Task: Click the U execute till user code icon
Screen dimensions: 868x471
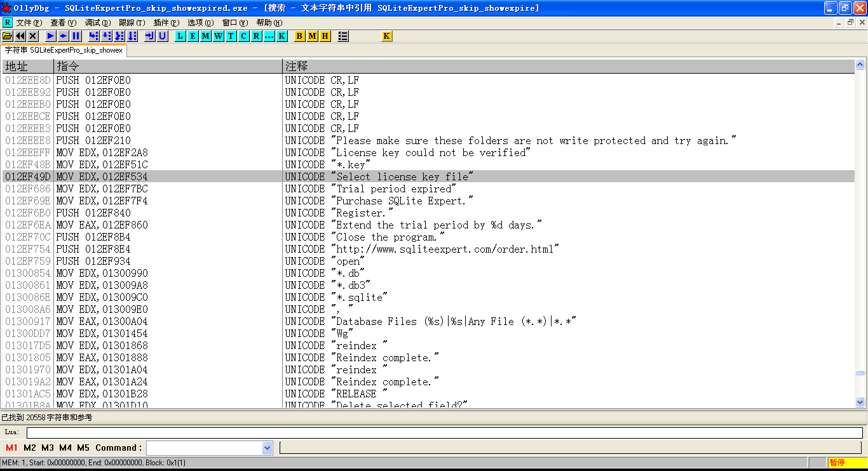Action: (x=163, y=36)
